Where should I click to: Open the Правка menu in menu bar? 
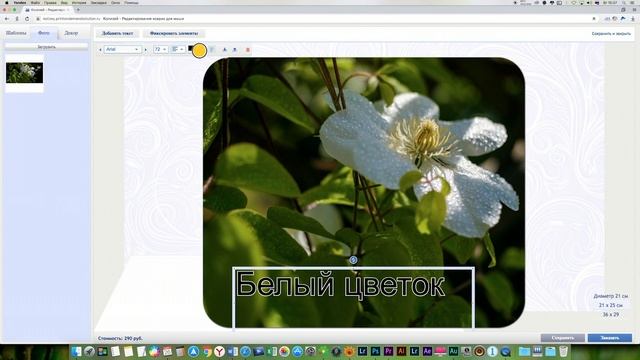click(50, 2)
